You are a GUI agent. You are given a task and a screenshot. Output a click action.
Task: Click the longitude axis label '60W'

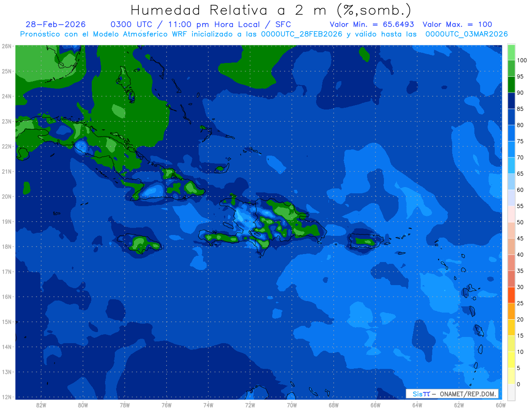point(500,405)
